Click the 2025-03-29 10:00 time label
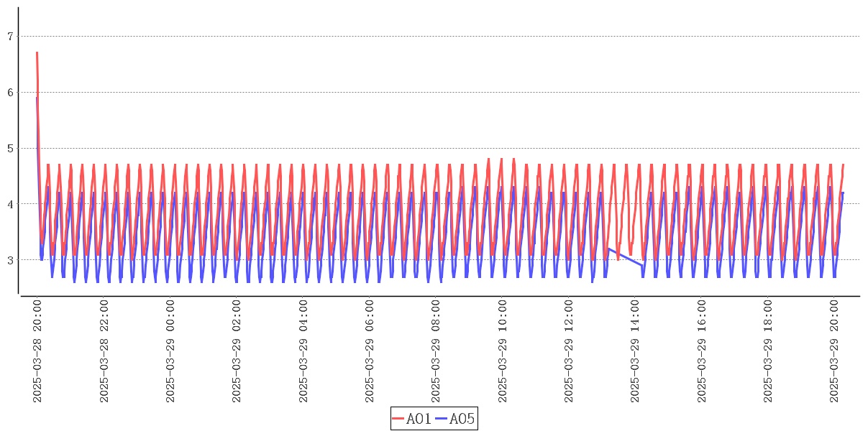The height and width of the screenshot is (431, 868). pyautogui.click(x=503, y=352)
